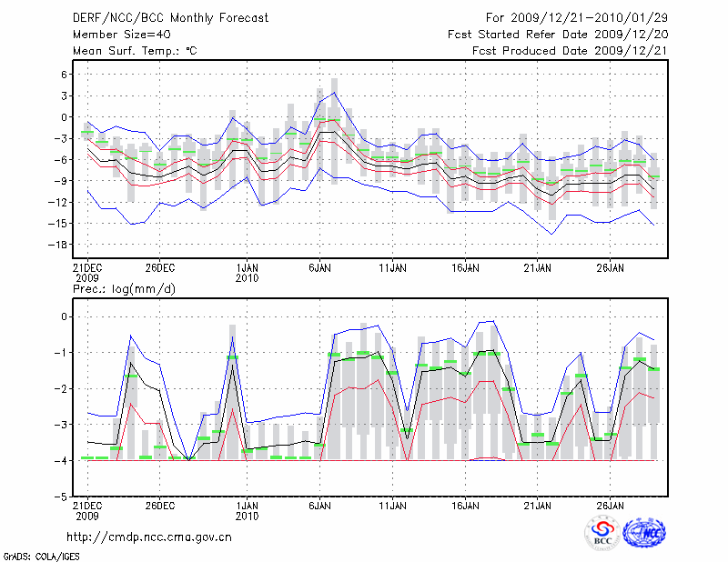The width and height of the screenshot is (728, 562).
Task: Click the Member Size=40 label
Action: click(120, 35)
